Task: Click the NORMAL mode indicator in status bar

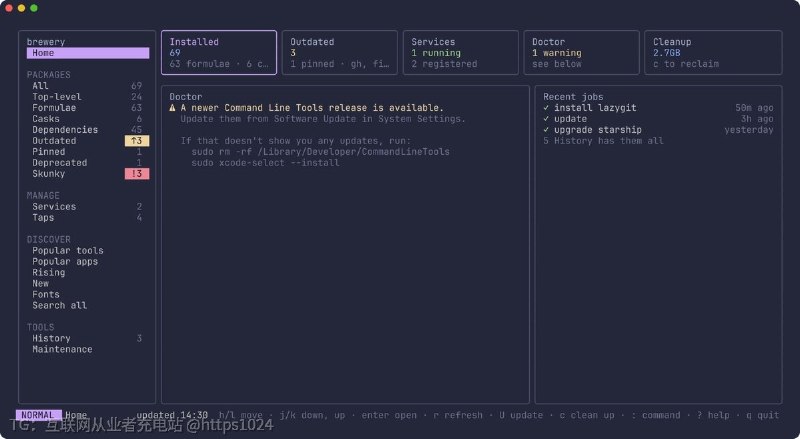Action: (x=38, y=415)
